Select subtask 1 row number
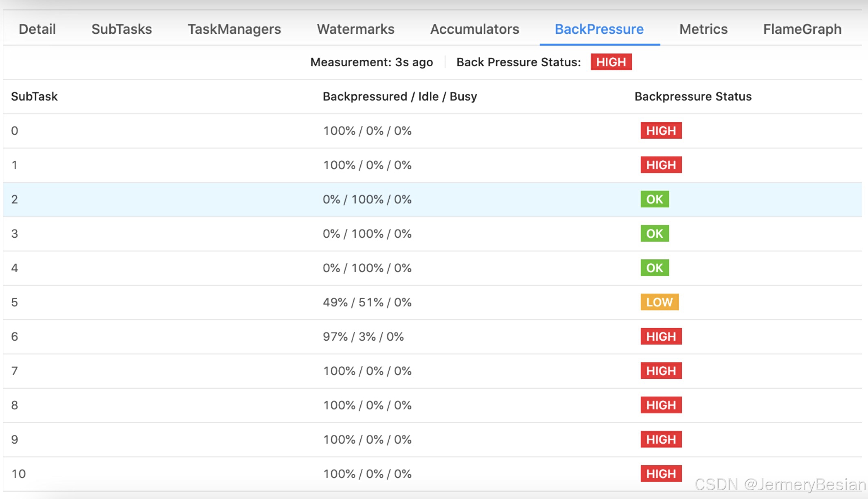Screen dimensions: 868x499 (x=15, y=165)
